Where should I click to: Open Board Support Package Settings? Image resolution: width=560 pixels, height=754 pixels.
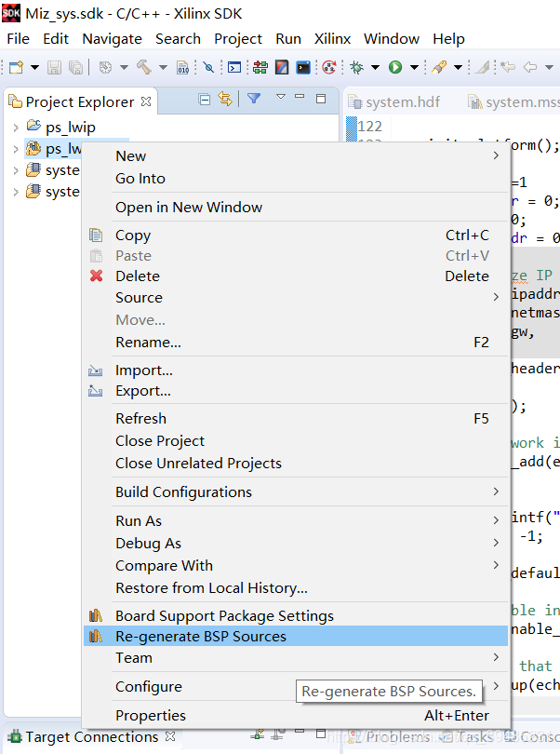(x=296, y=616)
